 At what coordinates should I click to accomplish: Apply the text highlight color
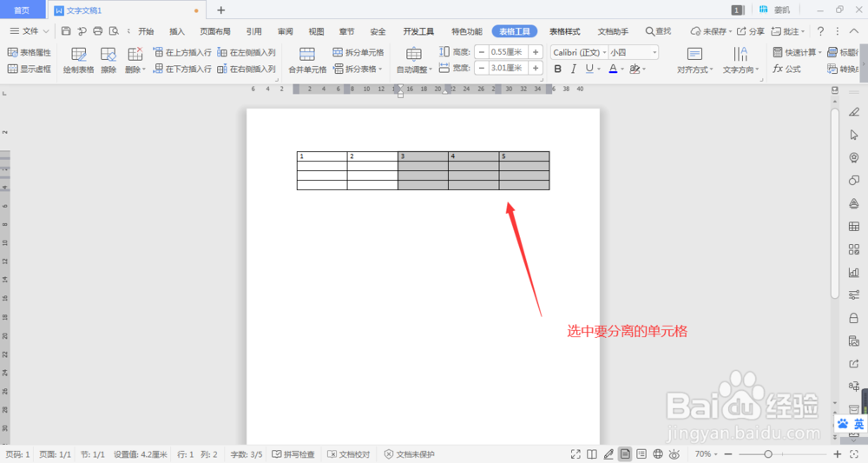[635, 69]
